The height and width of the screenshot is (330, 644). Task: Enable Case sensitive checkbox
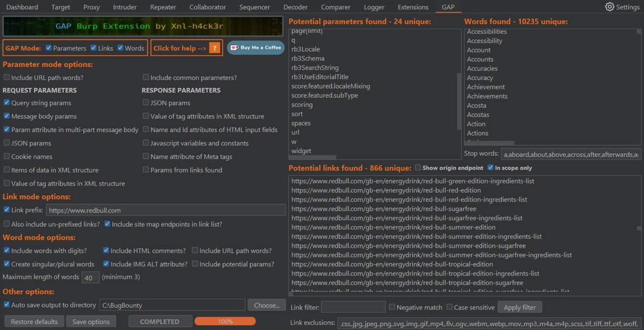[449, 307]
